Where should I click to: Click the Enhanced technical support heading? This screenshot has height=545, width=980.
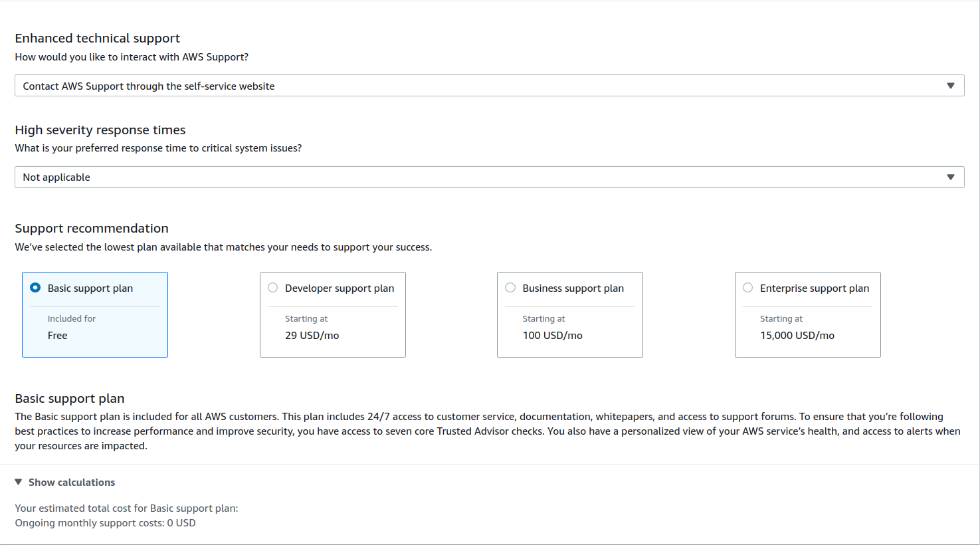[x=97, y=38]
